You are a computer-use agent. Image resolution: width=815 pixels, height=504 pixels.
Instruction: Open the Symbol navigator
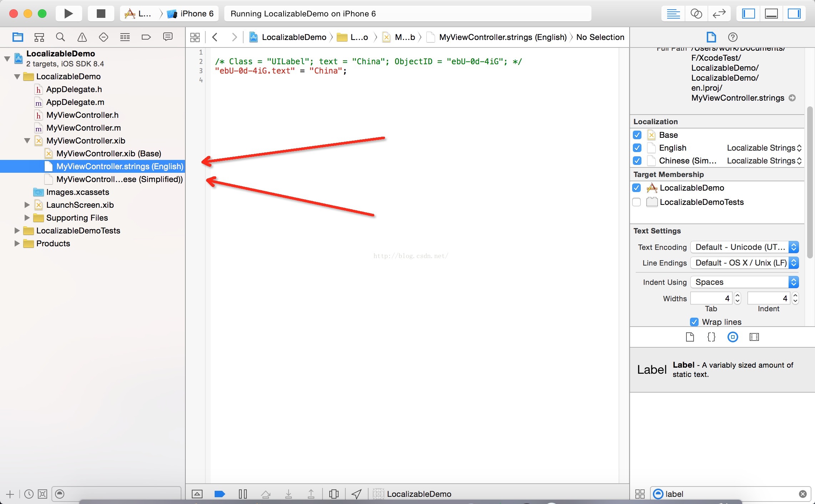pos(39,37)
